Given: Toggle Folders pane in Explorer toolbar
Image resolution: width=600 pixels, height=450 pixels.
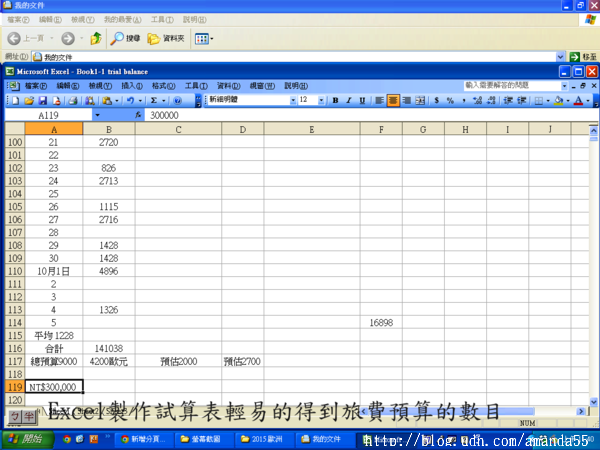Looking at the screenshot, I should point(166,38).
